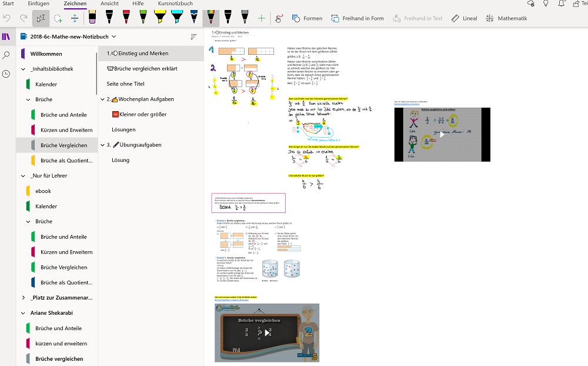Toggle draw with touch mode
The image size is (588, 366).
click(279, 18)
